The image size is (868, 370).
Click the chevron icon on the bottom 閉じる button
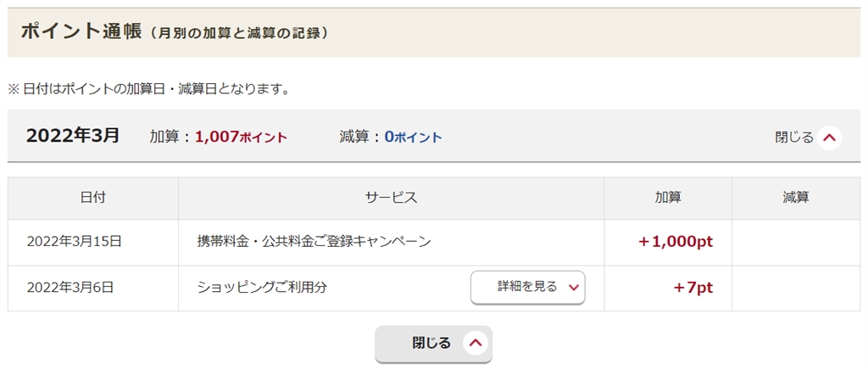(x=476, y=344)
